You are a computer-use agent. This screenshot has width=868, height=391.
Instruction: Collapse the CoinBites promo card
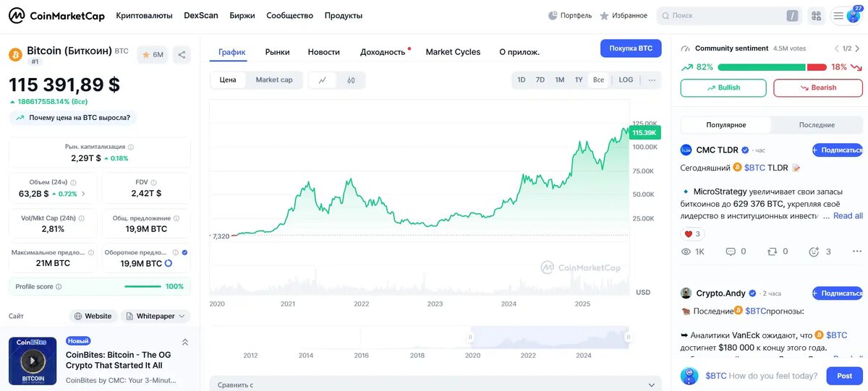184,342
